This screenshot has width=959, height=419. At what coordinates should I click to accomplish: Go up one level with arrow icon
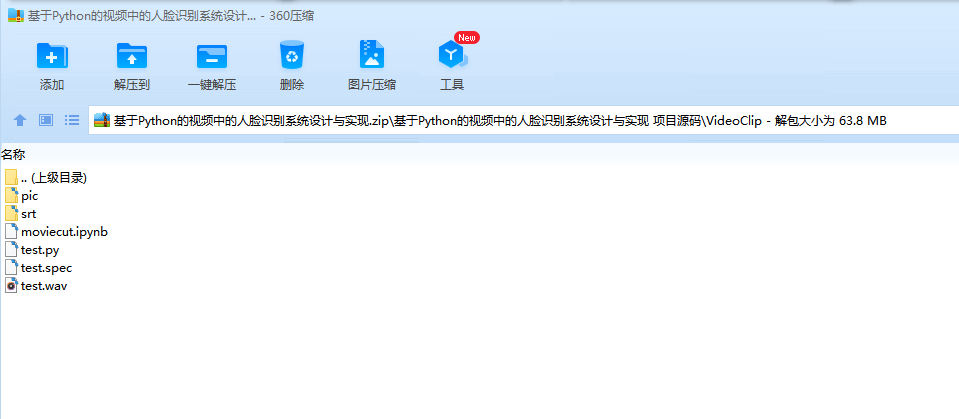click(x=20, y=121)
